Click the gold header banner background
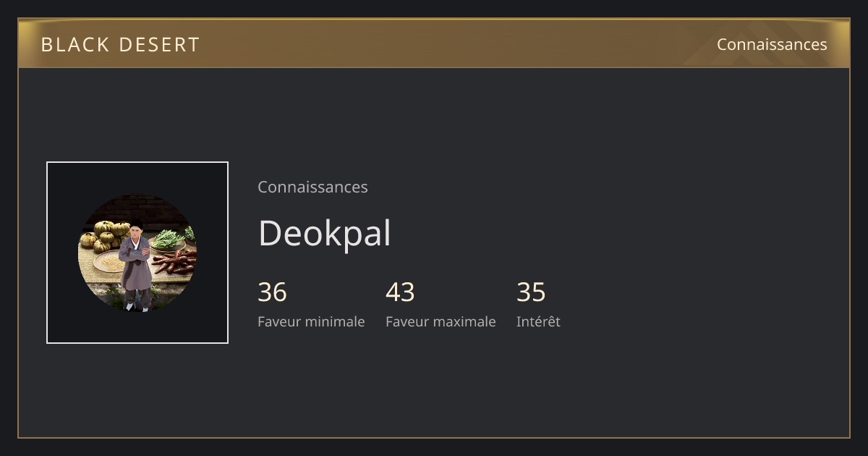Image resolution: width=868 pixels, height=456 pixels. [434, 43]
